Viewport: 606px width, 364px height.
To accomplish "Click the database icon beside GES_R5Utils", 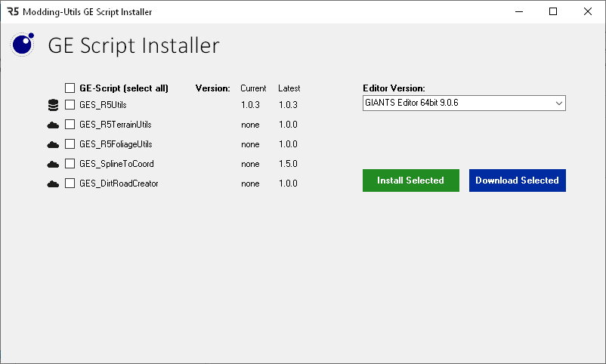I will 53,105.
